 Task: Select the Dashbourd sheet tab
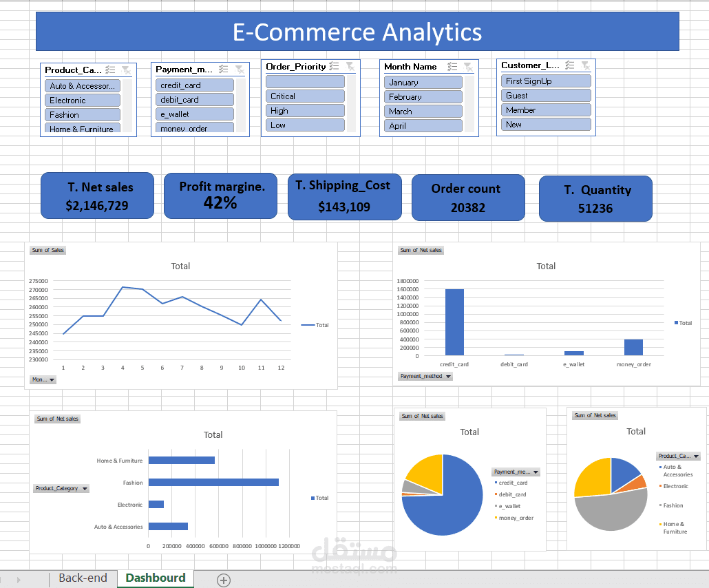[155, 578]
